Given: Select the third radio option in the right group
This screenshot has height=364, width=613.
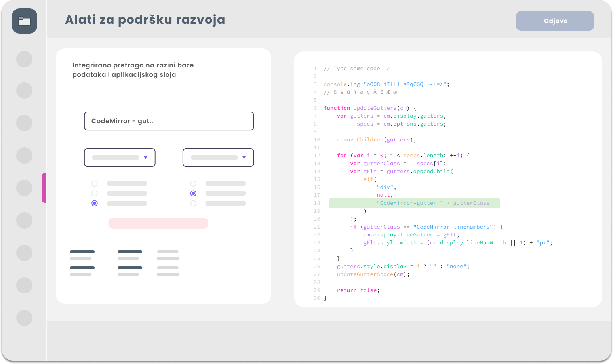Looking at the screenshot, I should click(x=193, y=203).
